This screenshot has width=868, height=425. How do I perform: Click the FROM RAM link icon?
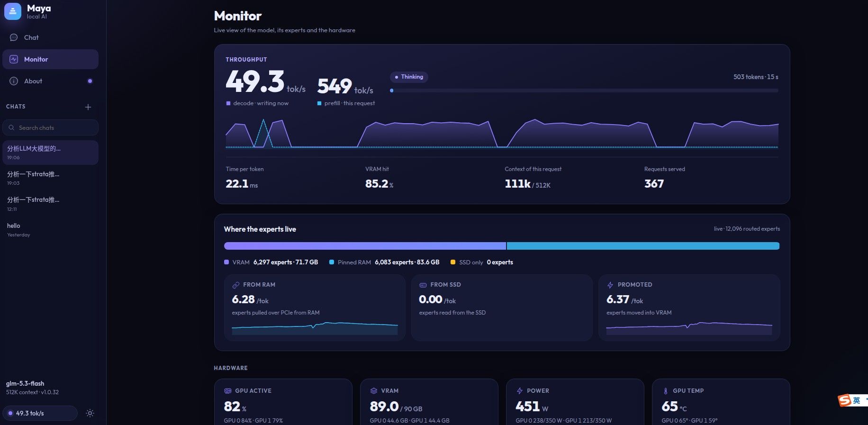[235, 285]
